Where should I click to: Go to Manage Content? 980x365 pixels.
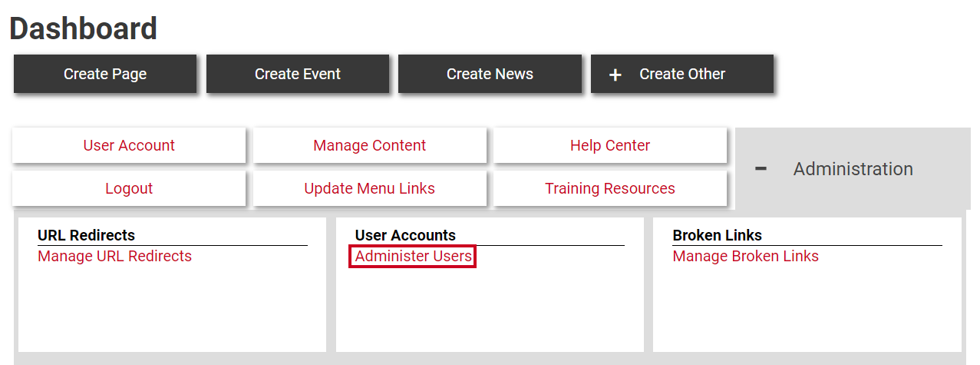pos(370,145)
